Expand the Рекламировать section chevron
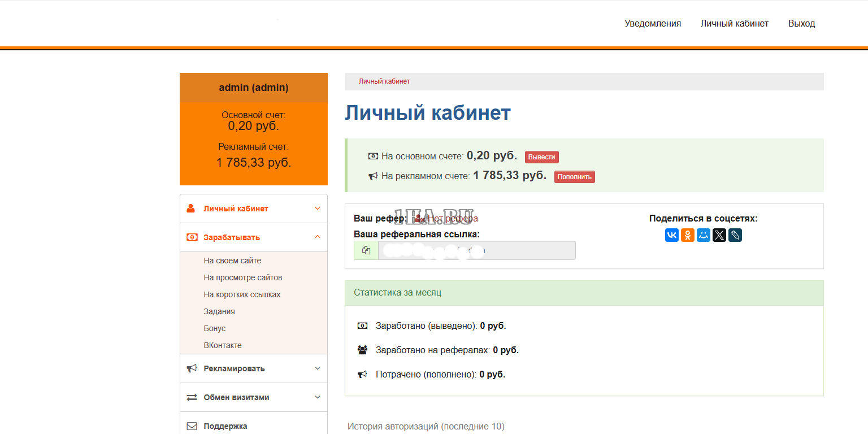Screen dimensions: 868x434 [317, 368]
